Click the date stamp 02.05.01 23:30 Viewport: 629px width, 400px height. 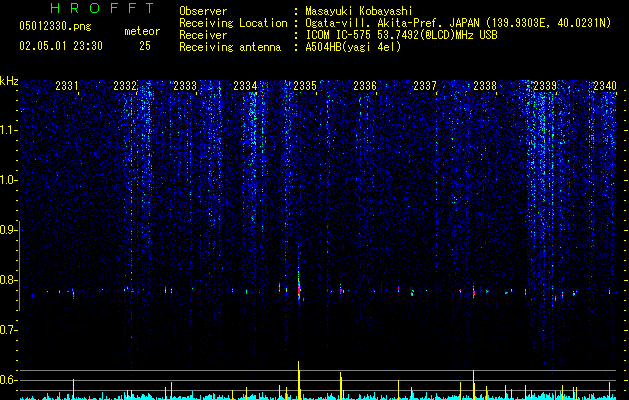point(61,46)
